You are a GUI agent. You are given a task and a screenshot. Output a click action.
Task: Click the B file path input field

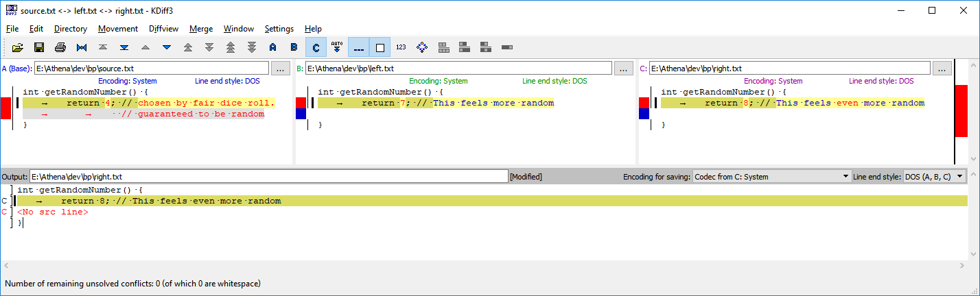[x=458, y=69]
